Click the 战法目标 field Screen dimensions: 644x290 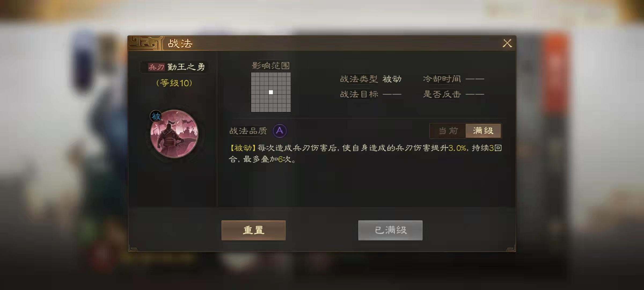[371, 94]
